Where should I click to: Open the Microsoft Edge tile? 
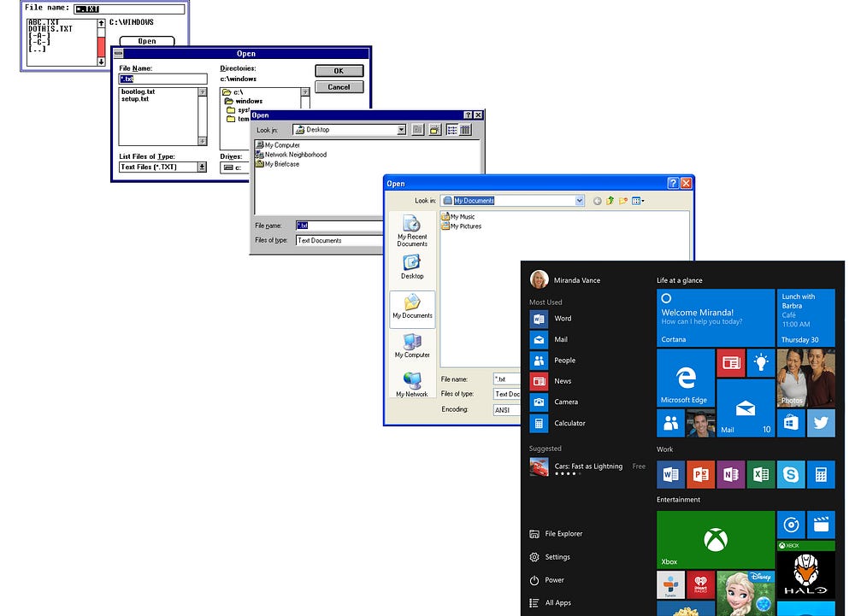click(685, 378)
